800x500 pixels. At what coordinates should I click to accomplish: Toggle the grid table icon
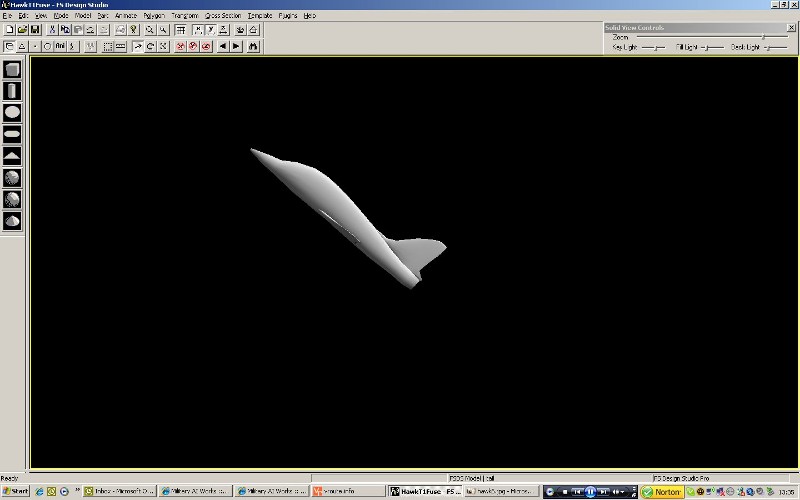click(180, 30)
